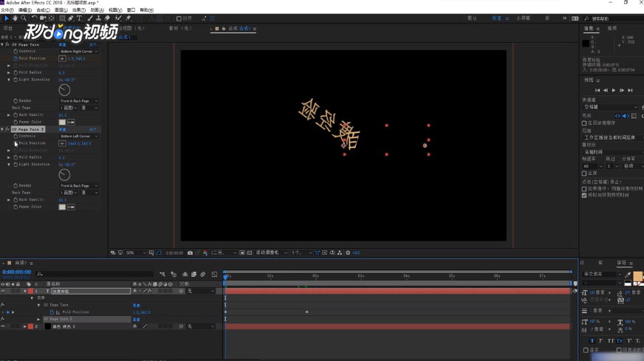Take a snapshot with the camera icon
The height and width of the screenshot is (361, 644).
[190, 253]
